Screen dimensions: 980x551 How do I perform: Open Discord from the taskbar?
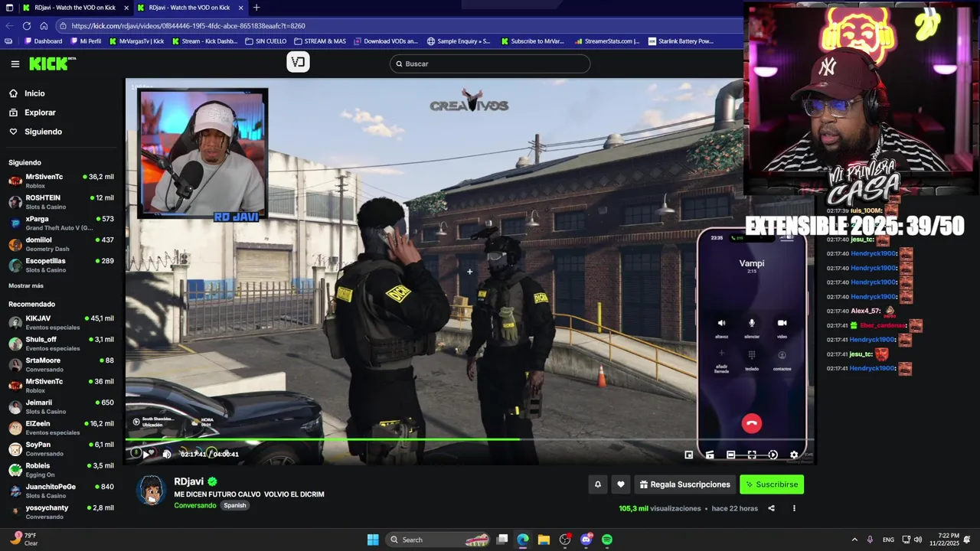click(x=586, y=540)
